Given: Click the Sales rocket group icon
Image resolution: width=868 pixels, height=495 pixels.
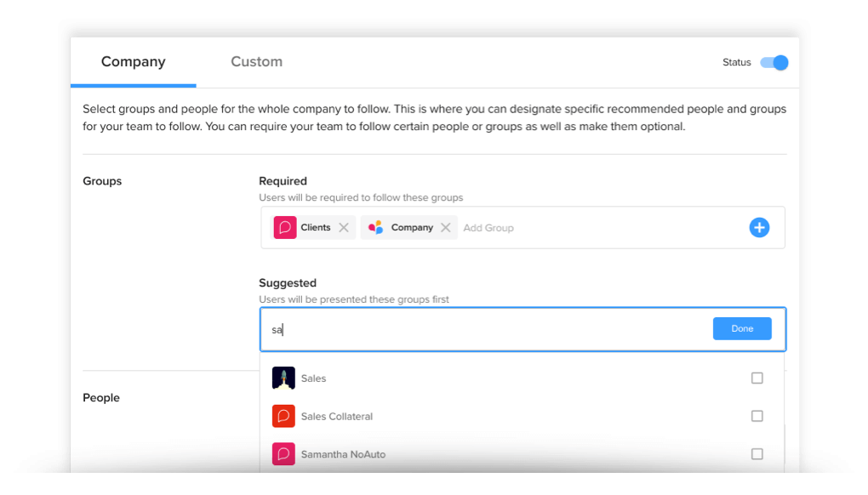Looking at the screenshot, I should click(x=283, y=378).
